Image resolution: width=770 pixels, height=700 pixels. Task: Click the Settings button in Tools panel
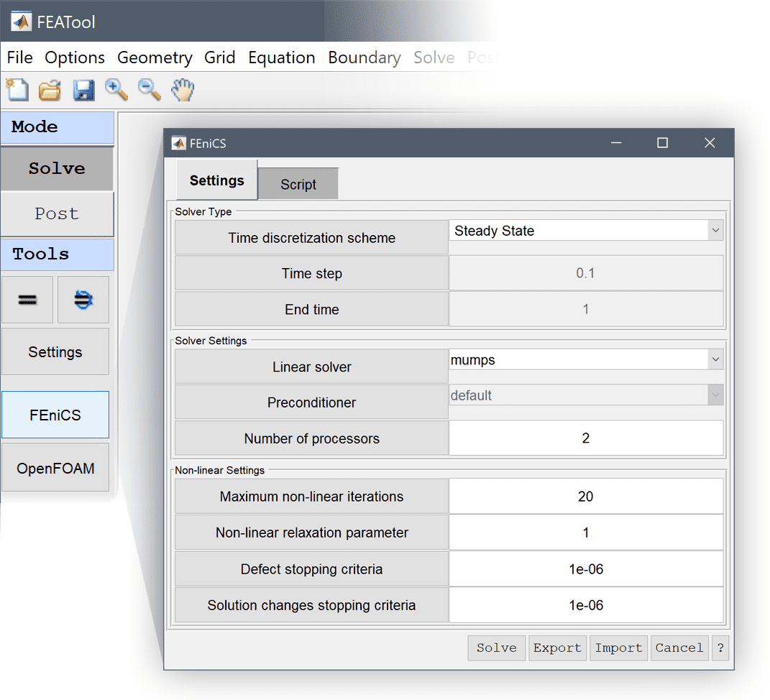tap(55, 352)
